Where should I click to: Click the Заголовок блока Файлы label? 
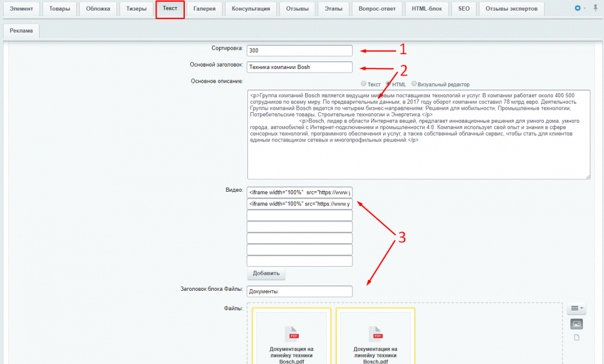pos(212,288)
